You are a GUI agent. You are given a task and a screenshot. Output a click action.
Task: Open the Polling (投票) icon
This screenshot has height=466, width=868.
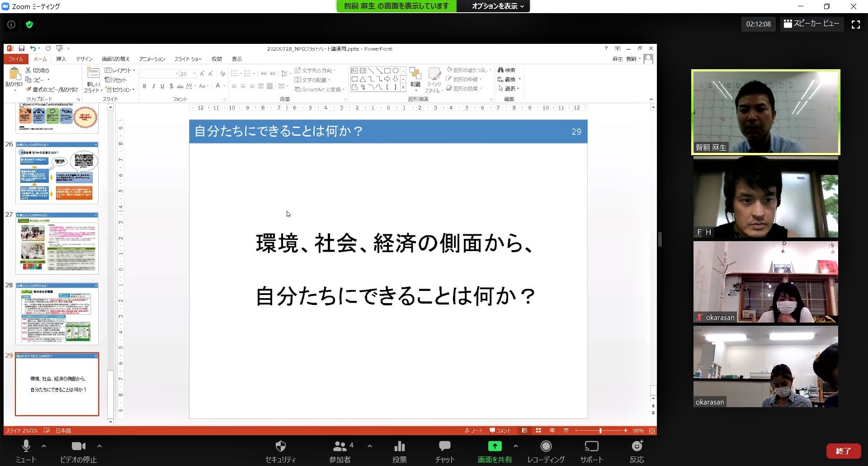[x=400, y=451]
